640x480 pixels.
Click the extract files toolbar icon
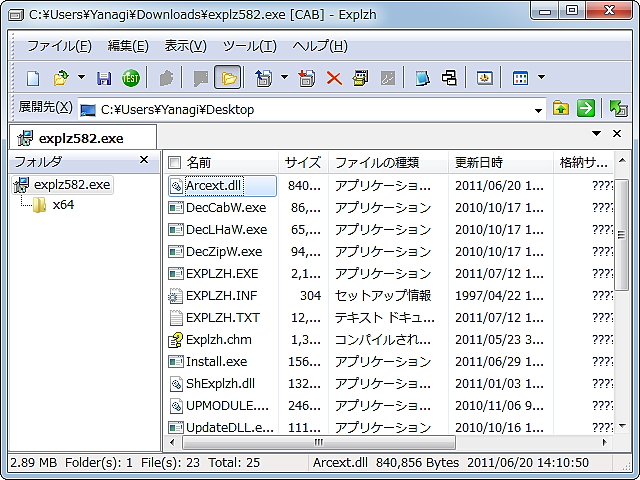tap(263, 78)
